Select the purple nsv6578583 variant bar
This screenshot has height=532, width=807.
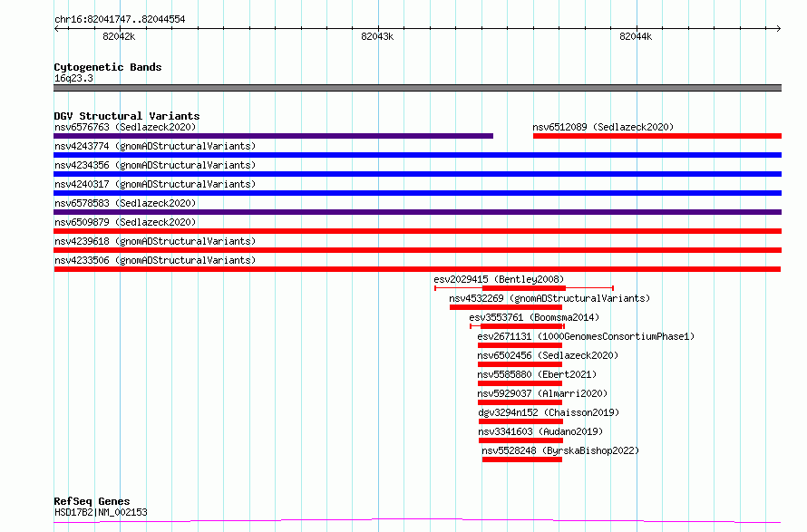(417, 212)
